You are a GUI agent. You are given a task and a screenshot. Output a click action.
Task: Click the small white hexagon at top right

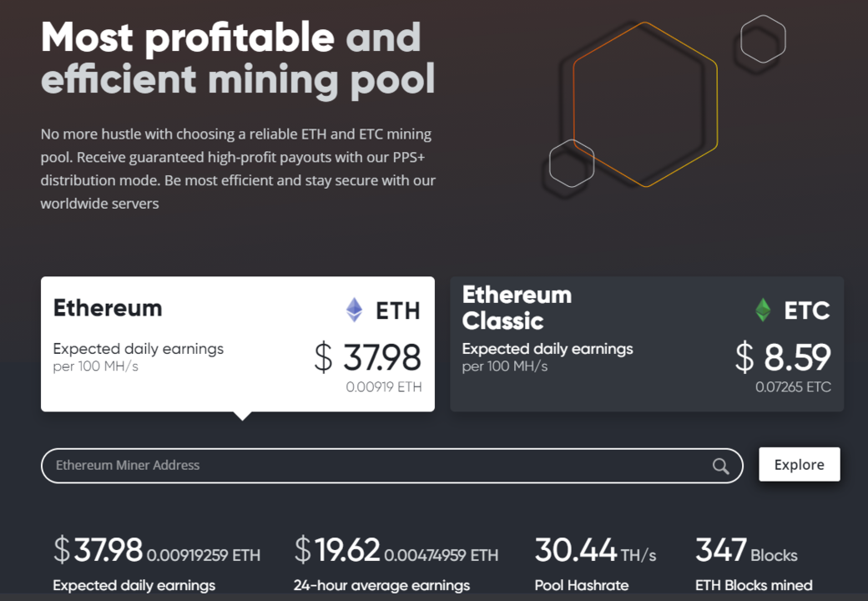763,39
